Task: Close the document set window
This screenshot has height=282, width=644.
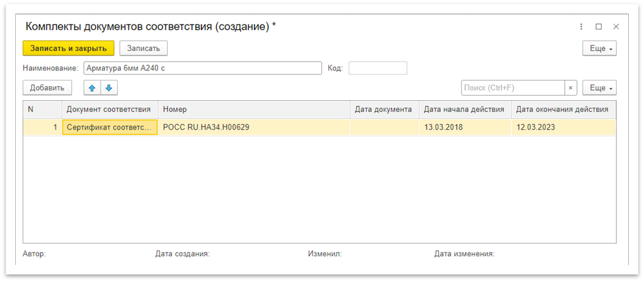Action: click(616, 26)
